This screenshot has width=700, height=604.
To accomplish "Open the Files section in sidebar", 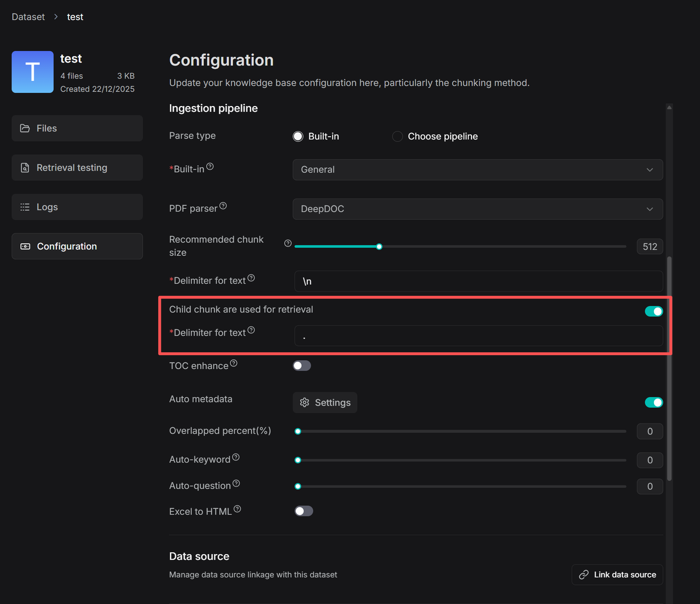I will [x=77, y=128].
